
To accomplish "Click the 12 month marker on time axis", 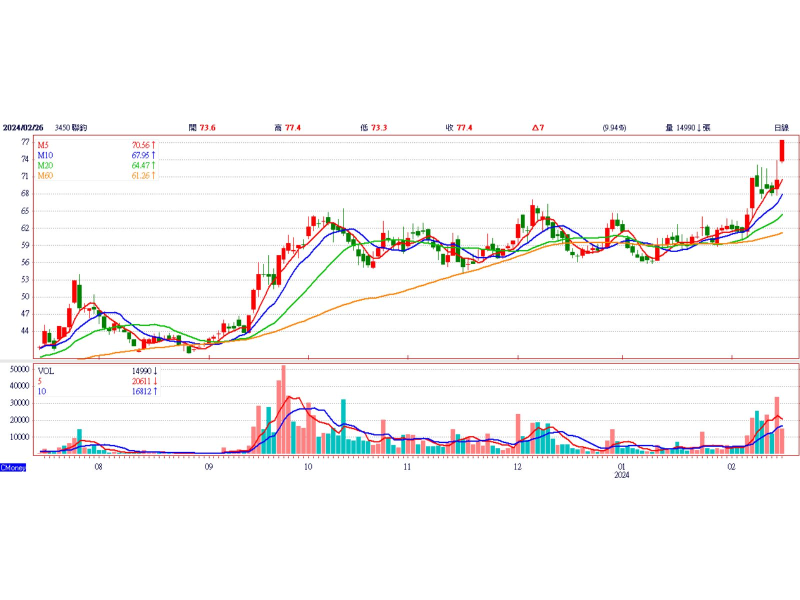I will pyautogui.click(x=516, y=467).
